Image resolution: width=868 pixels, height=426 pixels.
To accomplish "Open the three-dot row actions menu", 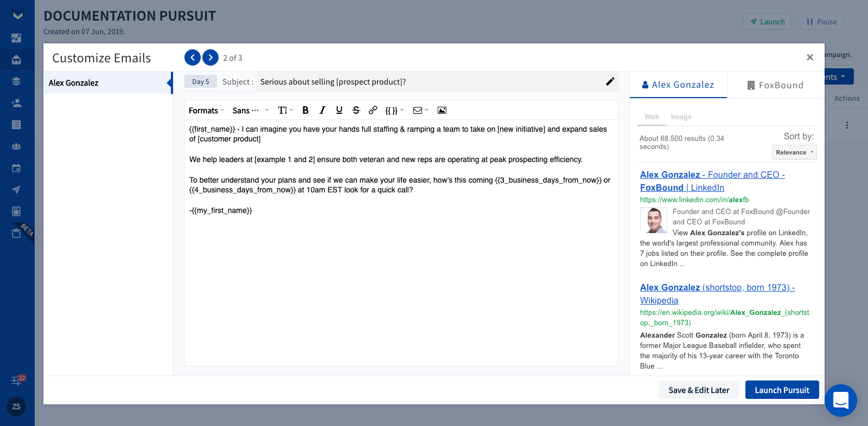I will point(847,125).
